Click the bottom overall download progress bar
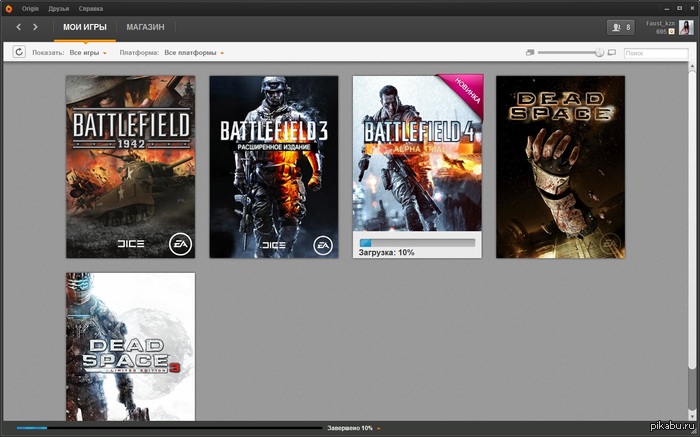Image resolution: width=700 pixels, height=437 pixels. point(169,428)
